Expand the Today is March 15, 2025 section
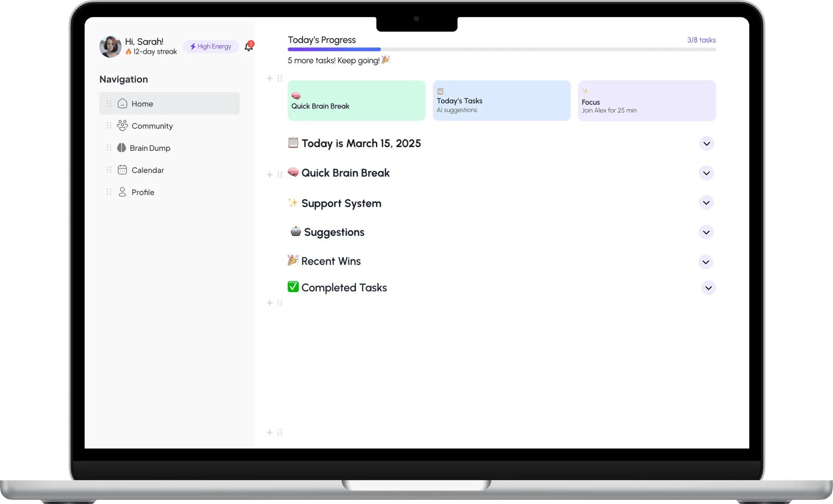This screenshot has width=833, height=504. point(706,144)
